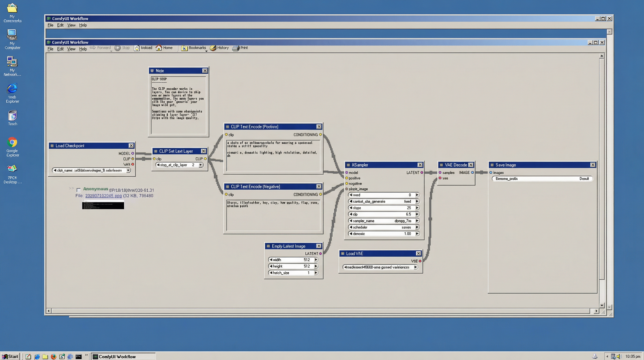The width and height of the screenshot is (644, 360).
Task: Launch Firefox from the quick launch bar
Action: (x=53, y=357)
